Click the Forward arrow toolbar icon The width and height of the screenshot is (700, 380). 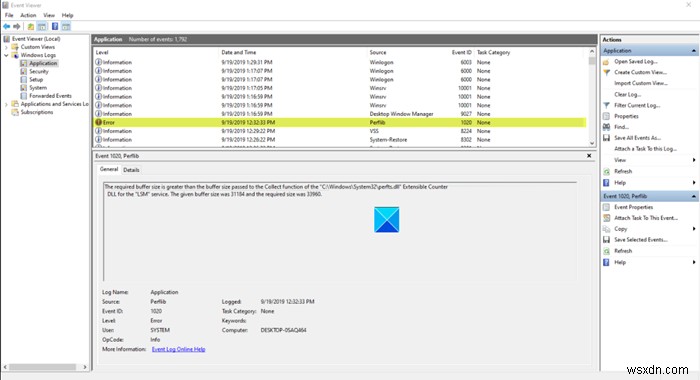pos(17,27)
